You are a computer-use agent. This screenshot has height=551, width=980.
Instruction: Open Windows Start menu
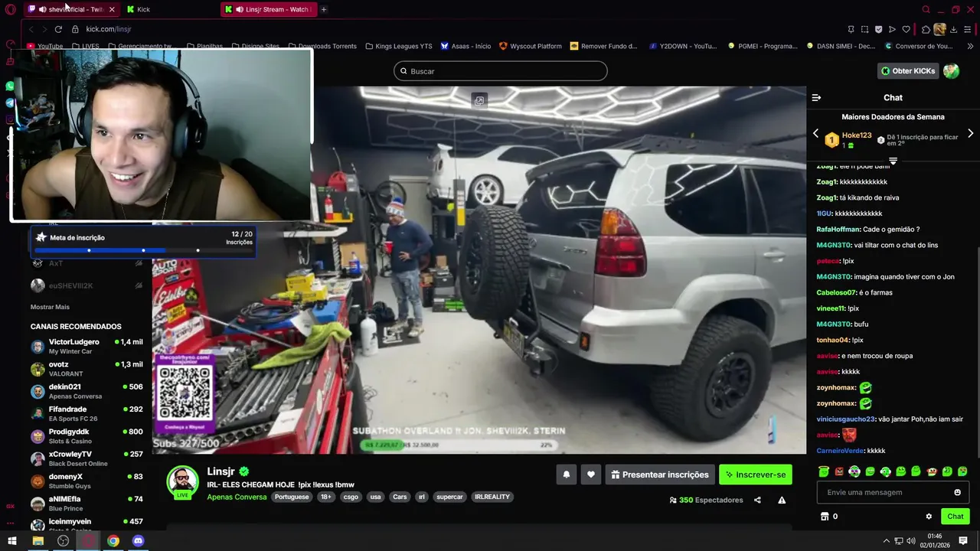(12, 541)
